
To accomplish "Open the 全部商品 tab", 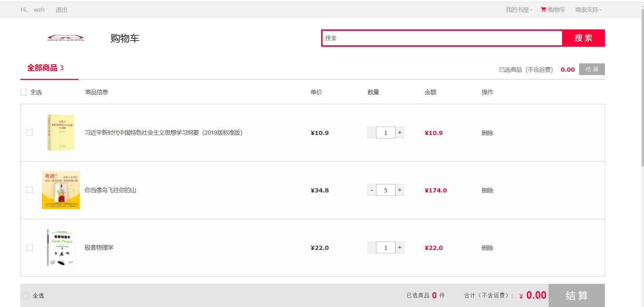I will (45, 68).
